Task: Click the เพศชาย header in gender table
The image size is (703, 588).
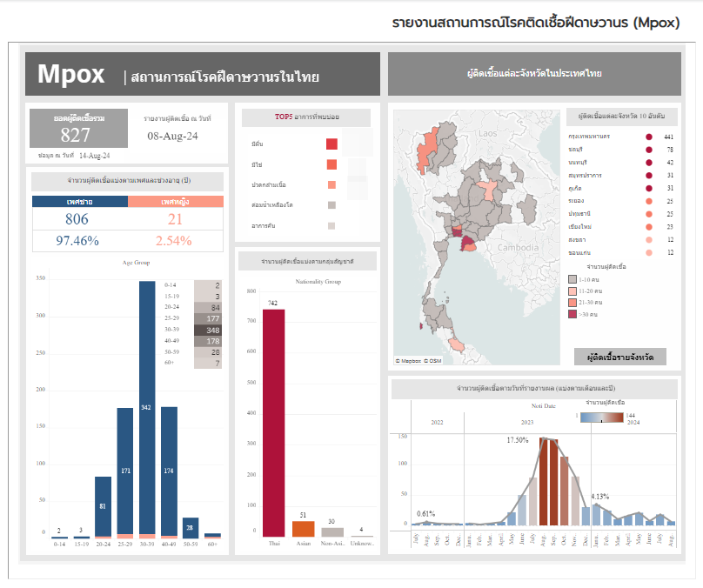Action: click(x=80, y=202)
